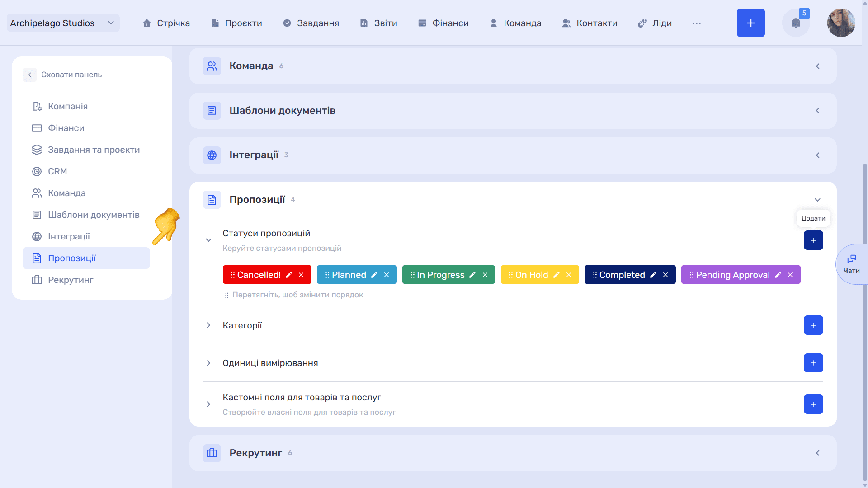Go to Стрічка in top navigation
Screen dimensions: 868x488
[166, 23]
